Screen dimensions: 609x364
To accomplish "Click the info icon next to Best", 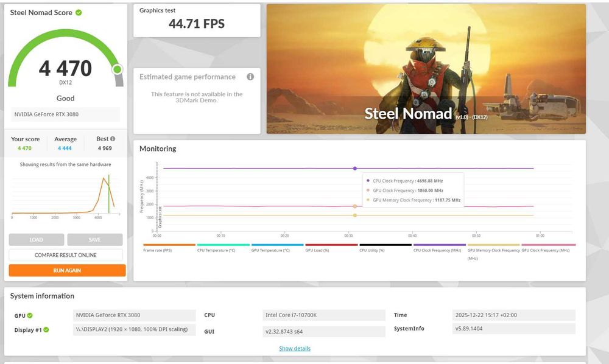I will pyautogui.click(x=113, y=139).
